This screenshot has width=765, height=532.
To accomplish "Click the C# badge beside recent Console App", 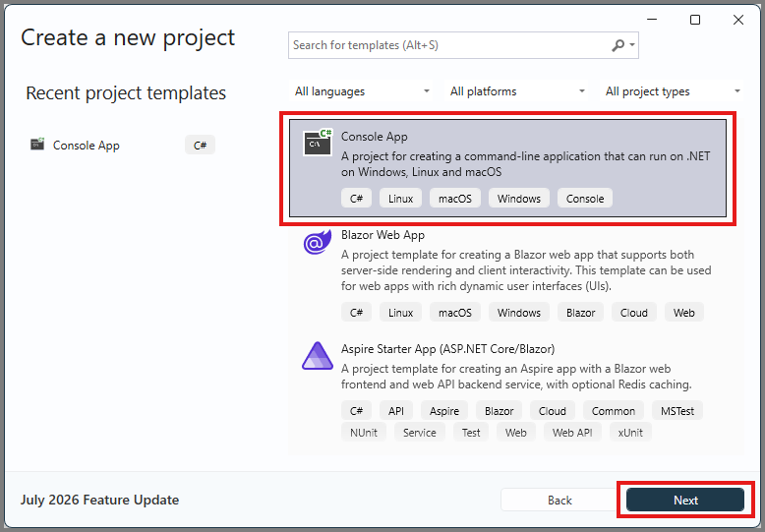I will click(x=200, y=145).
